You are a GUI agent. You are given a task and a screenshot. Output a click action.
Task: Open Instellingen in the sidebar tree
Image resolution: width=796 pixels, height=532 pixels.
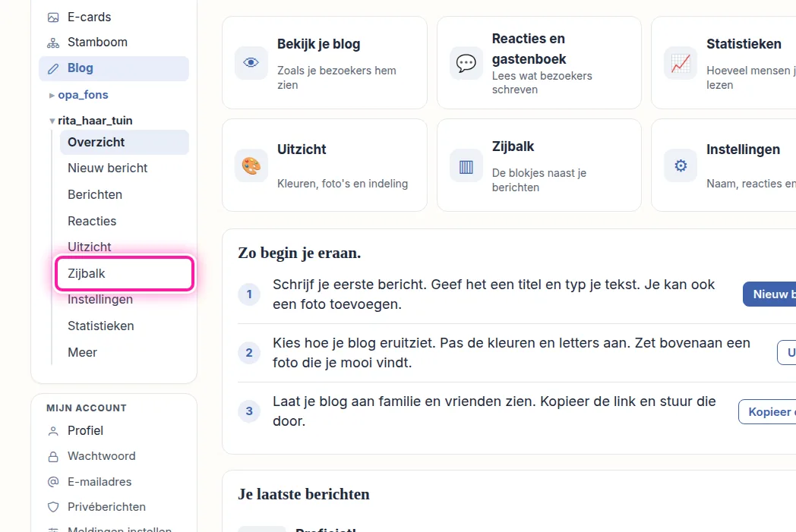[125, 300]
